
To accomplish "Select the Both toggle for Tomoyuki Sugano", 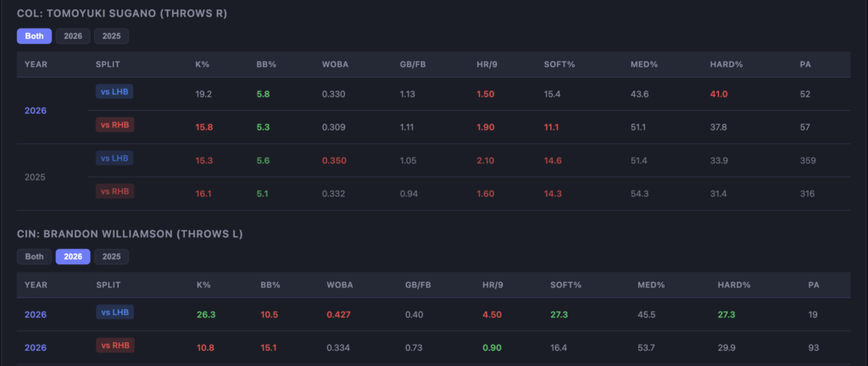I will click(34, 36).
